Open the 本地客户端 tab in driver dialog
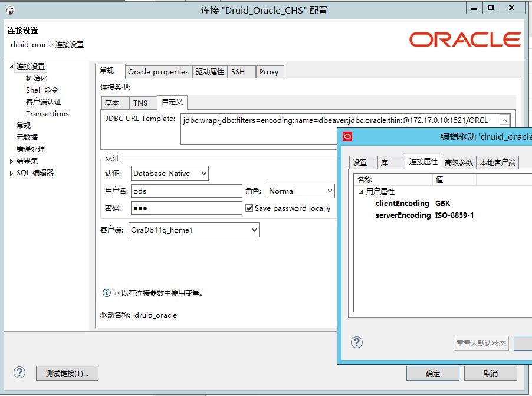Image resolution: width=532 pixels, height=396 pixels. coord(497,163)
